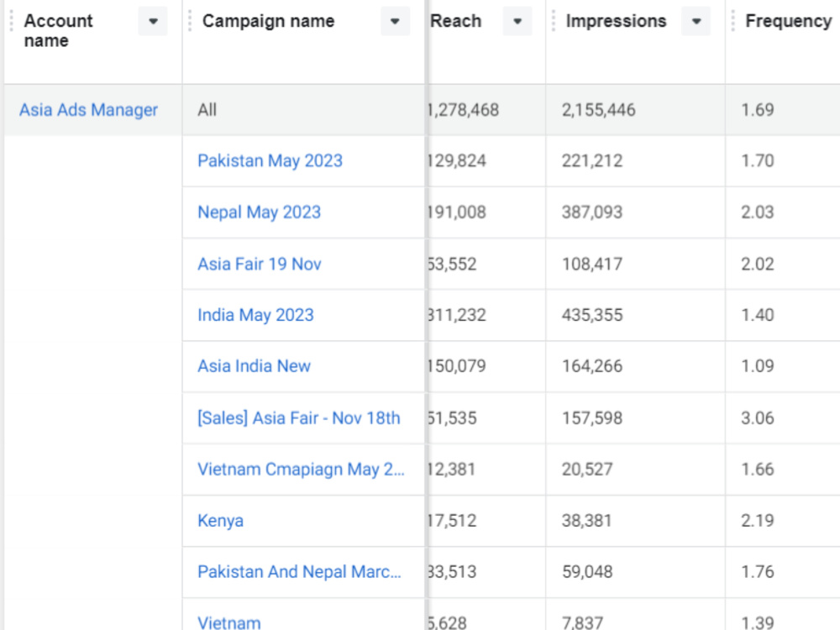The width and height of the screenshot is (840, 630).
Task: Open the Kenya campaign link
Action: tap(220, 521)
